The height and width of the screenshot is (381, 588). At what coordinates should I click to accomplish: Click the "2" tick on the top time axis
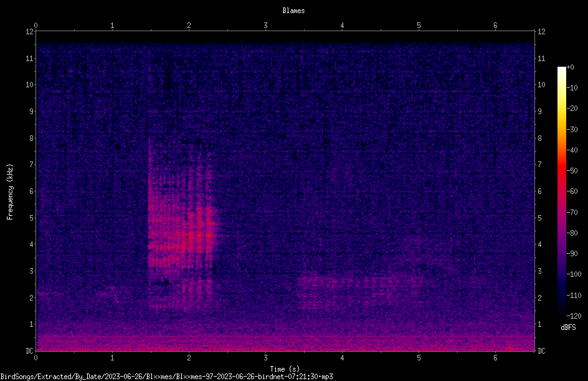coord(189,25)
